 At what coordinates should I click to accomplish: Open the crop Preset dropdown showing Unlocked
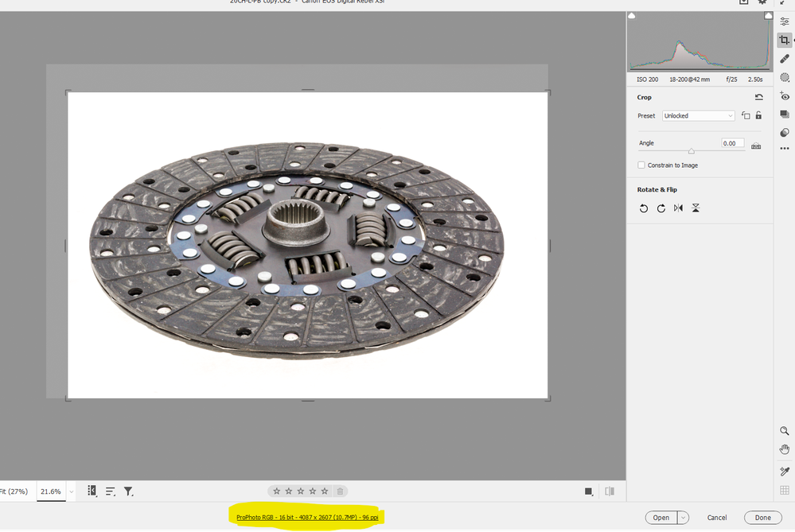tap(698, 115)
